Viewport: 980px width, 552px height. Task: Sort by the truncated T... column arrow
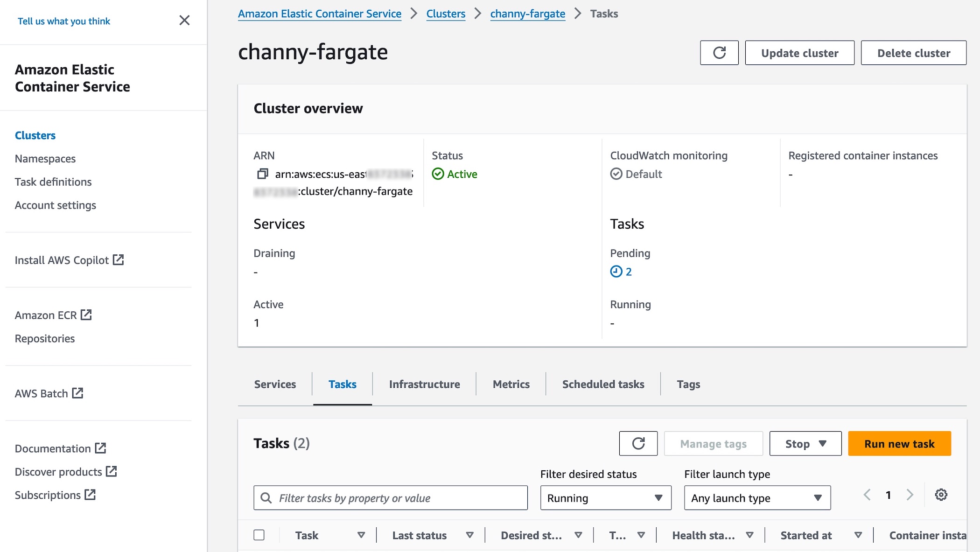[641, 535]
